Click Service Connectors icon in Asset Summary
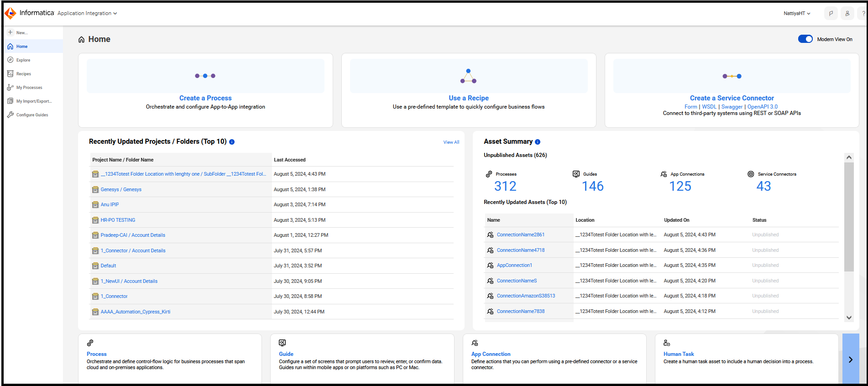The height and width of the screenshot is (386, 868). [x=751, y=174]
